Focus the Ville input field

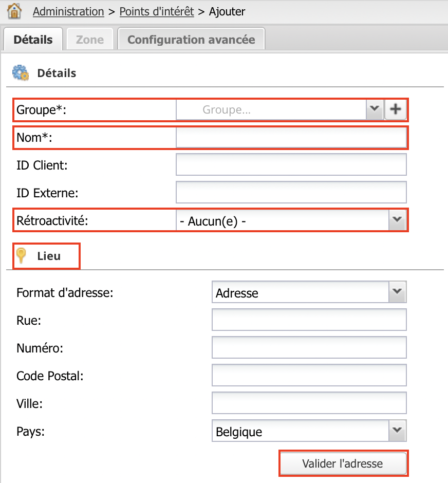pyautogui.click(x=309, y=403)
